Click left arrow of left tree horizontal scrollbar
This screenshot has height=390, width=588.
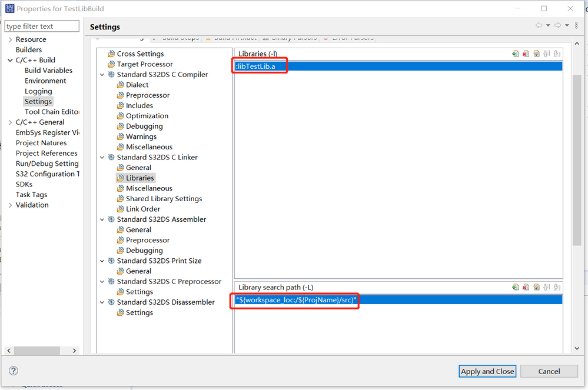[9, 351]
